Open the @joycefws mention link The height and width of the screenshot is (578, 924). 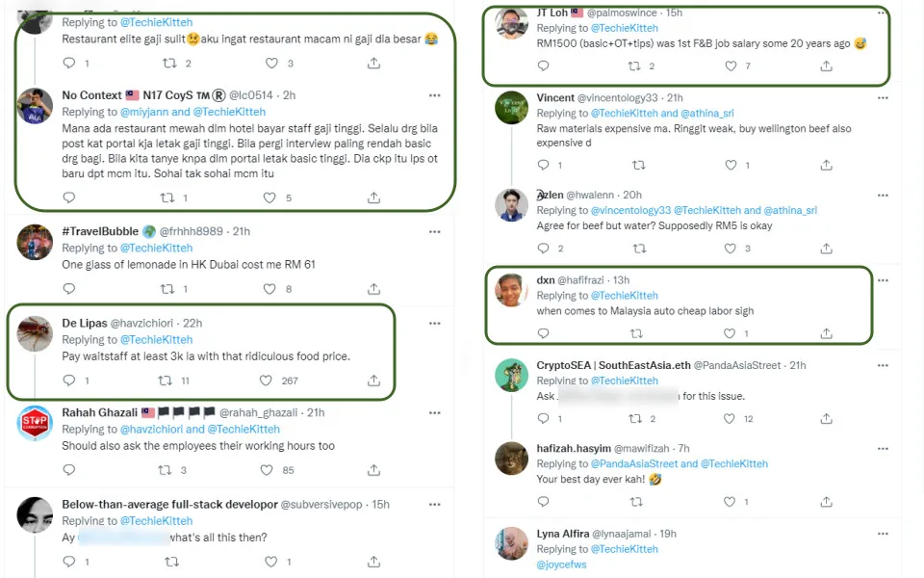click(562, 565)
